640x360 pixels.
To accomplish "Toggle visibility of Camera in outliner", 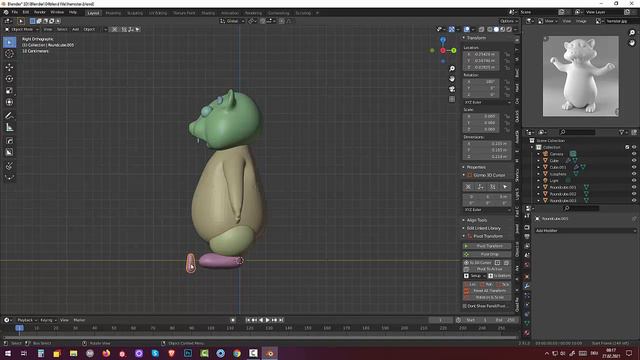I will [x=634, y=154].
